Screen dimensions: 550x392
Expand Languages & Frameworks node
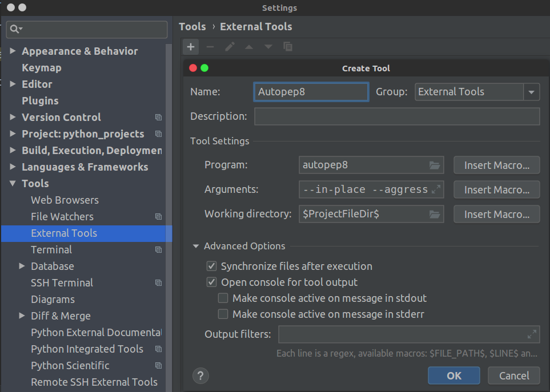coord(13,167)
